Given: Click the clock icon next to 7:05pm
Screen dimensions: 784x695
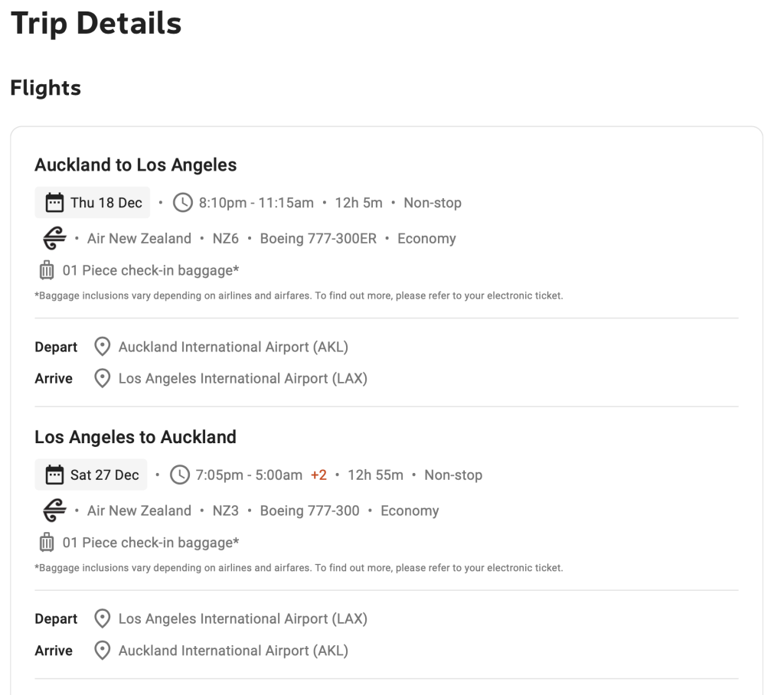Looking at the screenshot, I should click(179, 475).
